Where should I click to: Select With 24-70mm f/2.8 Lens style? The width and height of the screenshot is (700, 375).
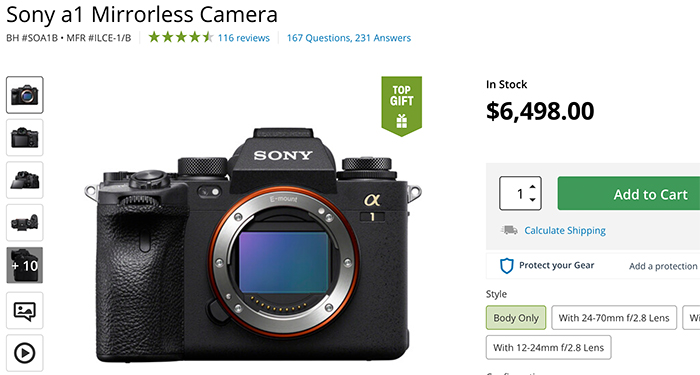tap(614, 318)
